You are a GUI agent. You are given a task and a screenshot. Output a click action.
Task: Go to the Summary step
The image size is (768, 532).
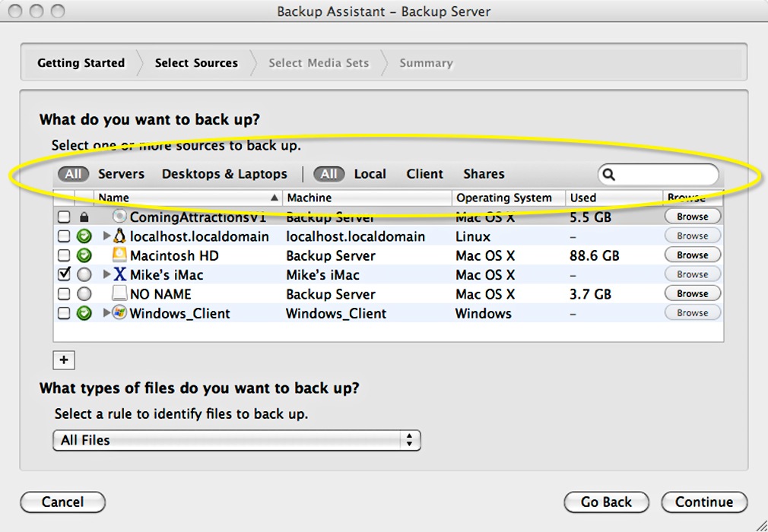tap(426, 63)
